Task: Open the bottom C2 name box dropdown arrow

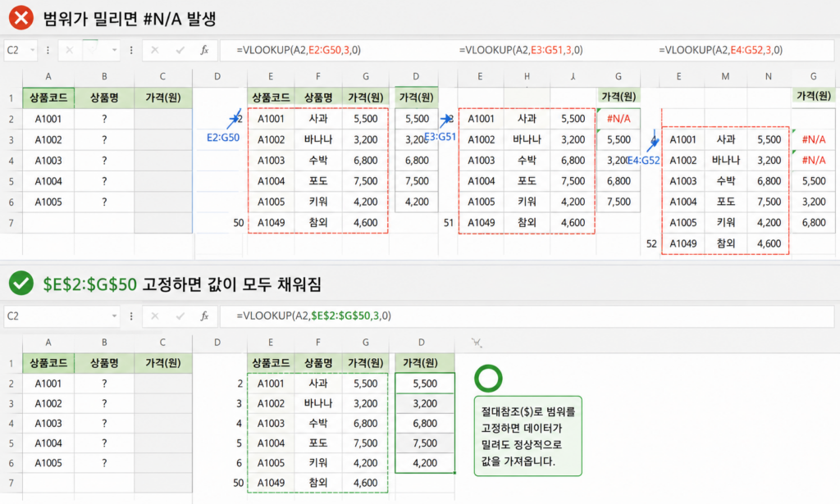Action: (x=114, y=316)
